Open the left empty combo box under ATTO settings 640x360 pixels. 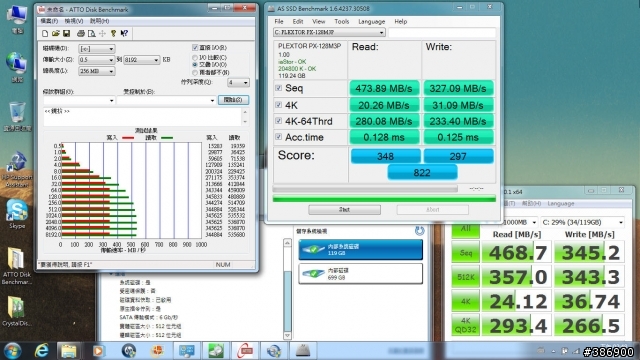click(x=79, y=100)
